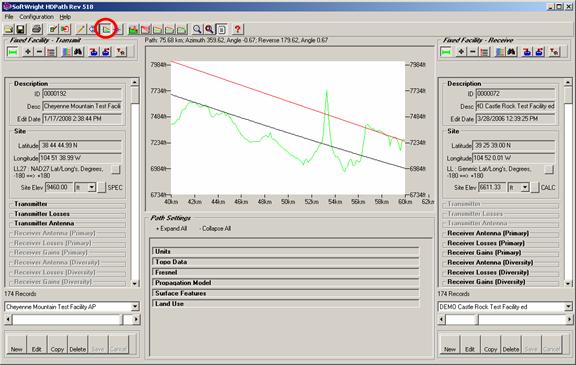Click minus remove-record icon in Transmit panel
The width and height of the screenshot is (576, 365).
pos(39,52)
